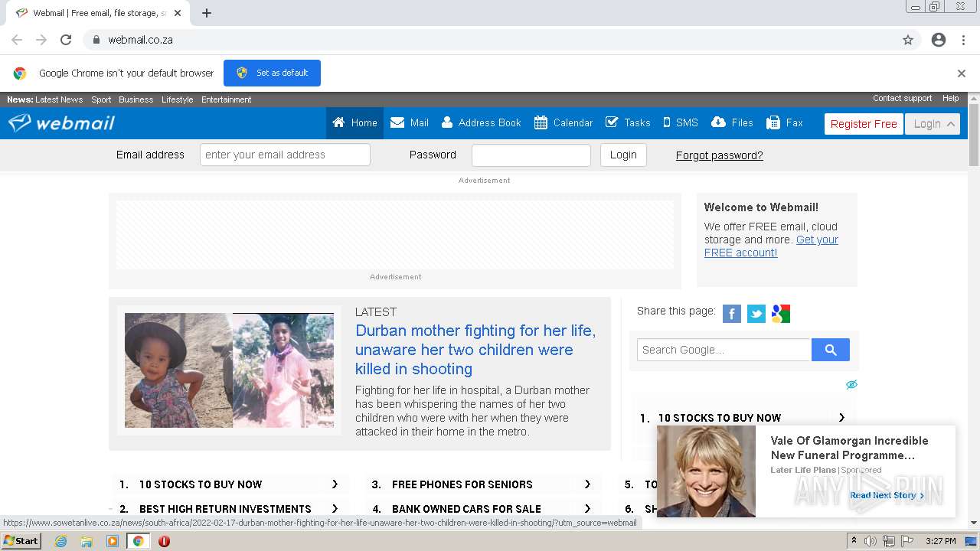Open Contact support link

tap(902, 98)
